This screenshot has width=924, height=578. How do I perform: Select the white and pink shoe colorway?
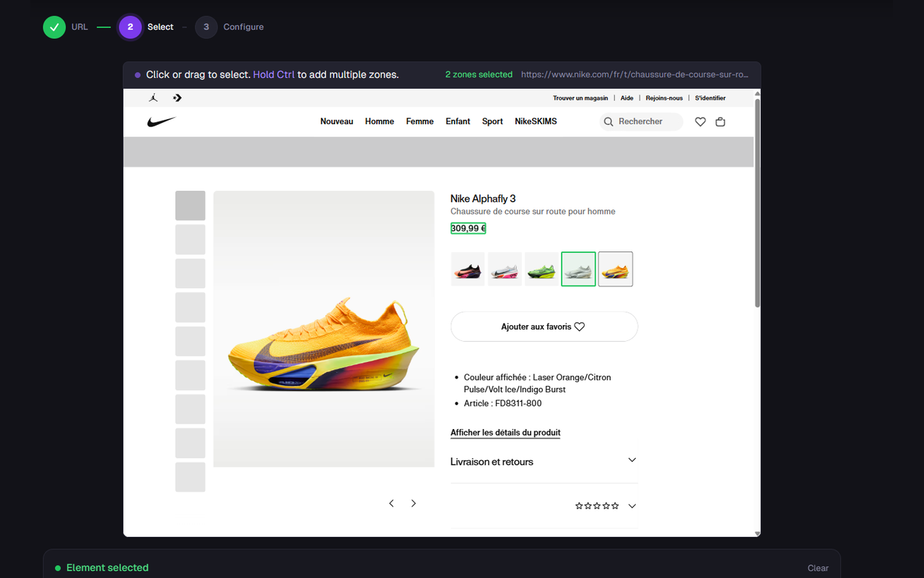tap(505, 269)
